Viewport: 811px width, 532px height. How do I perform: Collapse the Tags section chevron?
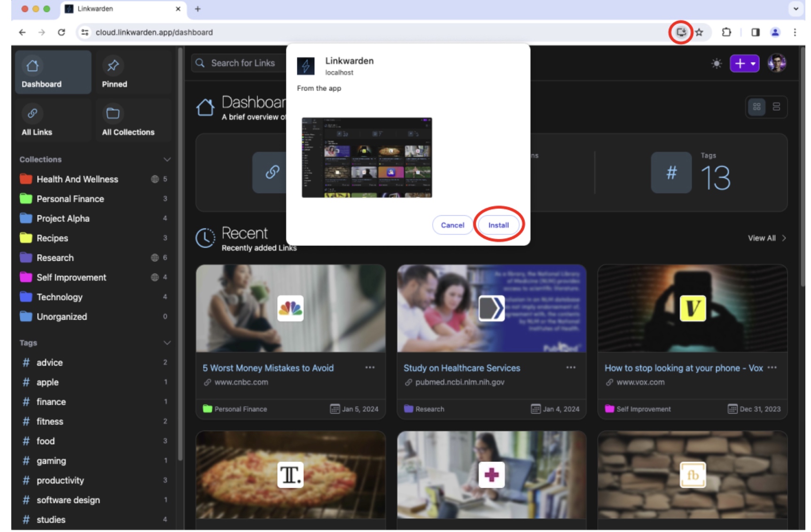click(167, 343)
